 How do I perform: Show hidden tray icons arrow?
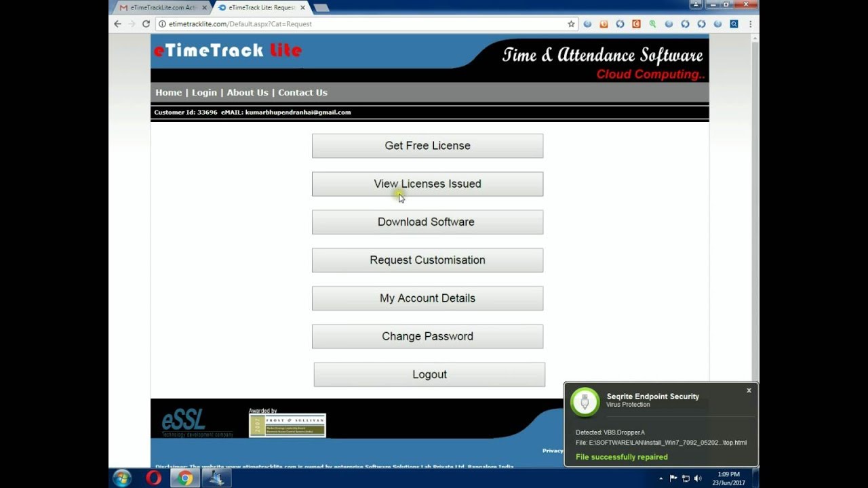[x=661, y=479]
